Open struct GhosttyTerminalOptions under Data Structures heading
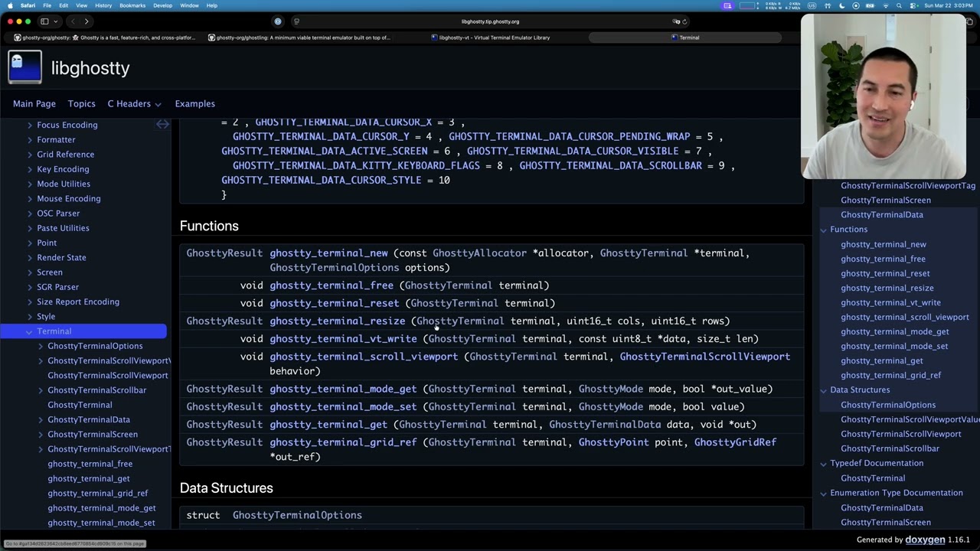 click(297, 516)
